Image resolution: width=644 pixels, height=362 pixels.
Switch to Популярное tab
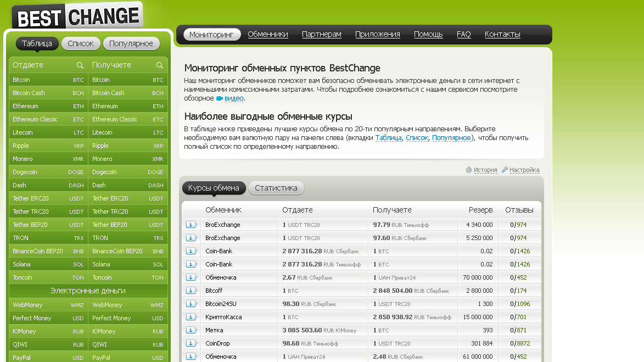pos(131,43)
